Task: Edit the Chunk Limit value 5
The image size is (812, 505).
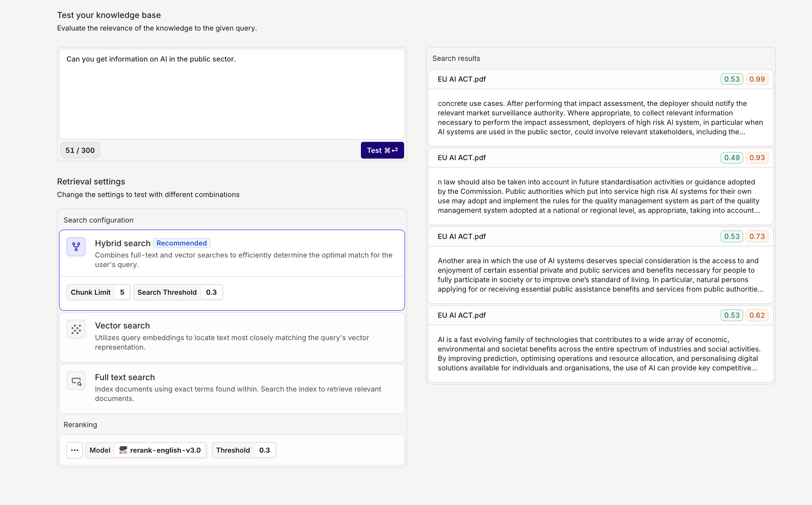Action: [122, 292]
